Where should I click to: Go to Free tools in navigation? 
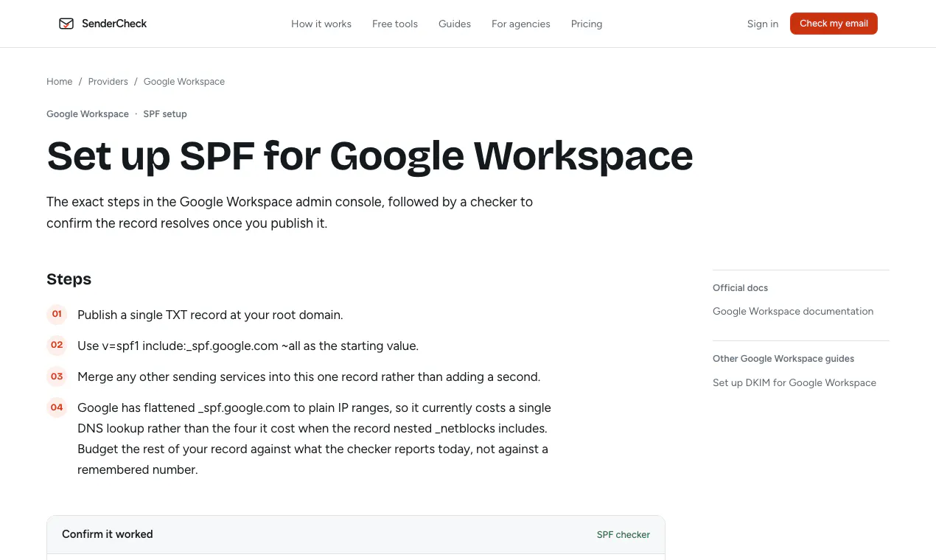[395, 24]
